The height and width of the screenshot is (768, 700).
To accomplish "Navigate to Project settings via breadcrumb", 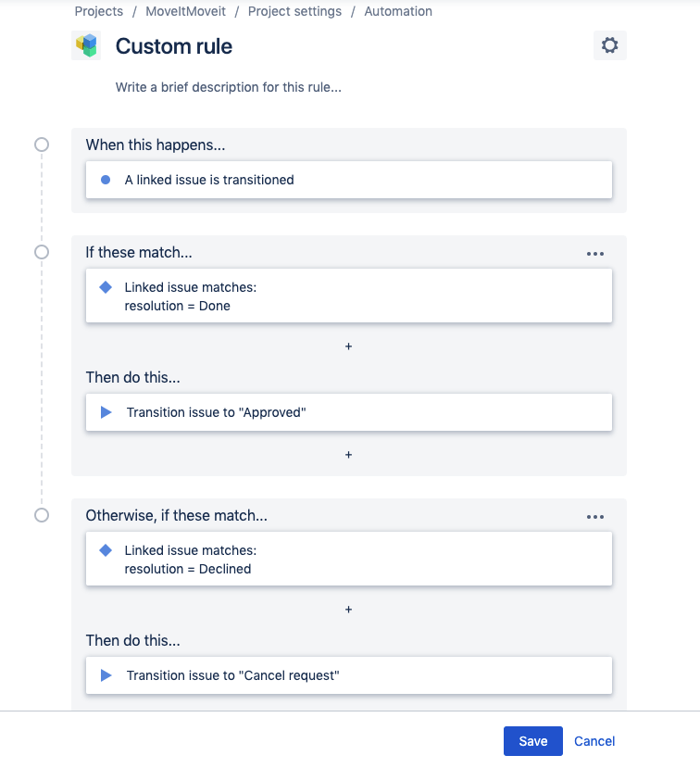I will [293, 11].
